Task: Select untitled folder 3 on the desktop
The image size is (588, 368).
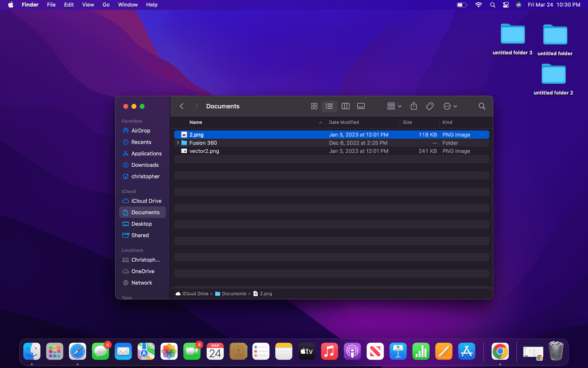Action: coord(513,39)
